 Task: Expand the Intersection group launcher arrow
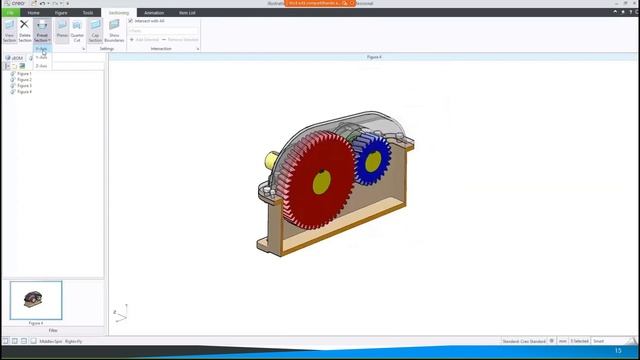click(x=198, y=49)
